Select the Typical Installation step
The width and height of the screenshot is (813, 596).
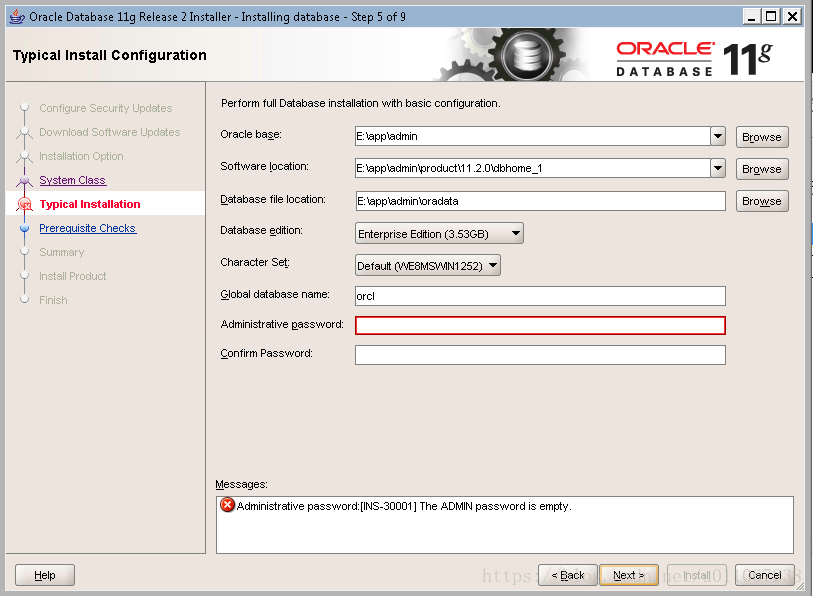[90, 204]
